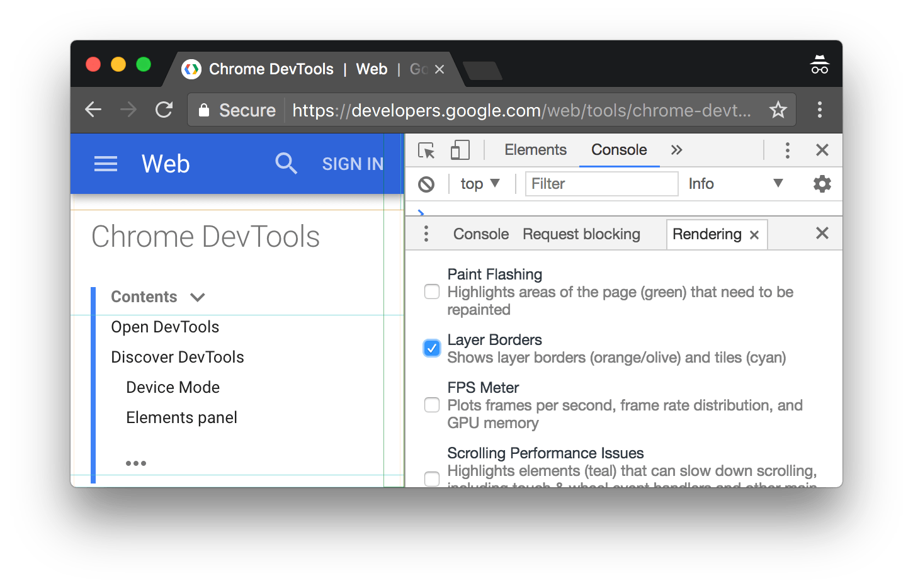This screenshot has width=913, height=588.
Task: Open drawer three-dot menu beside Console
Action: (426, 234)
